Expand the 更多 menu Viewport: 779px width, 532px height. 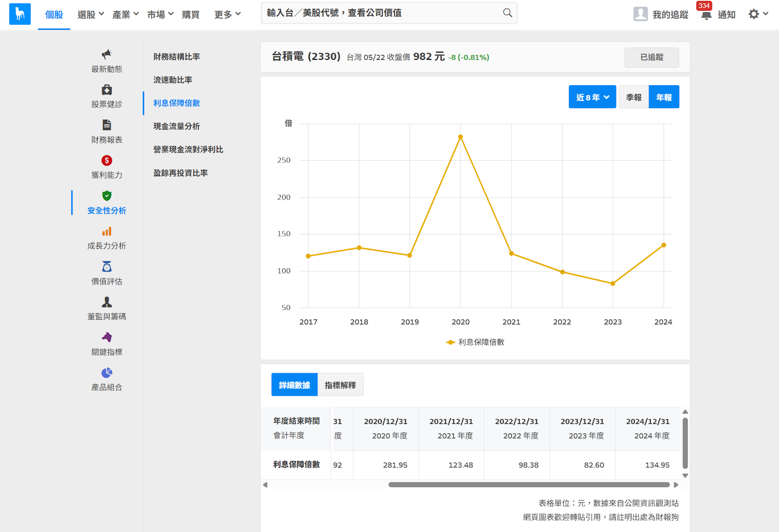[227, 15]
